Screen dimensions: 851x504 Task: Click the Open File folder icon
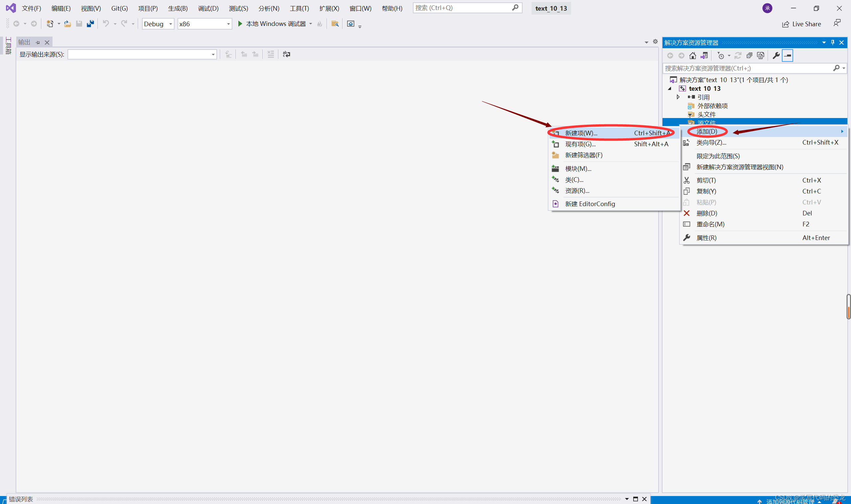pyautogui.click(x=67, y=24)
